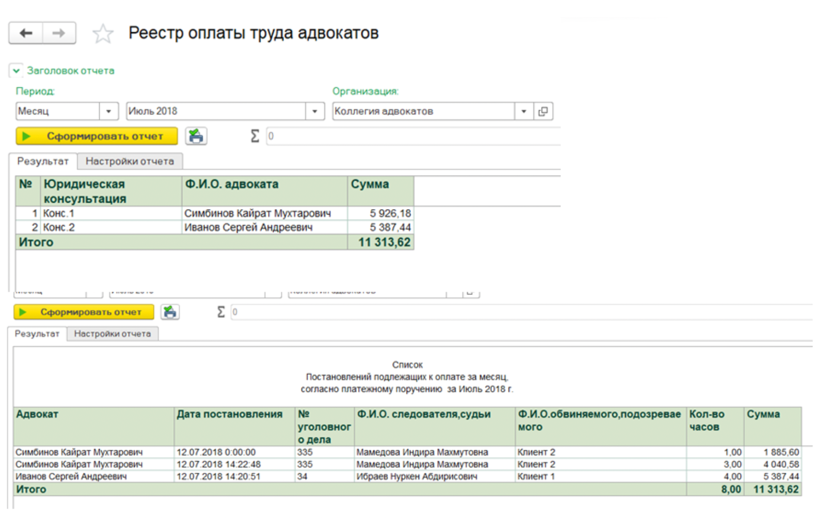Switch to upper Результат tab
831x518 pixels.
click(x=43, y=161)
